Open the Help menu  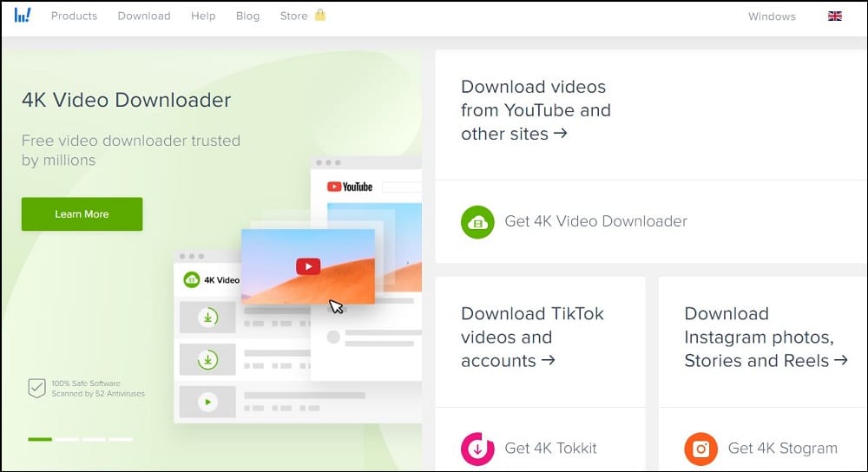pos(203,16)
